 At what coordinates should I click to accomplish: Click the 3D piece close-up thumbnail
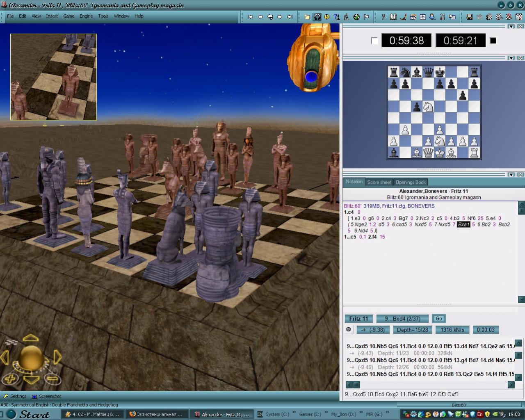tap(53, 77)
